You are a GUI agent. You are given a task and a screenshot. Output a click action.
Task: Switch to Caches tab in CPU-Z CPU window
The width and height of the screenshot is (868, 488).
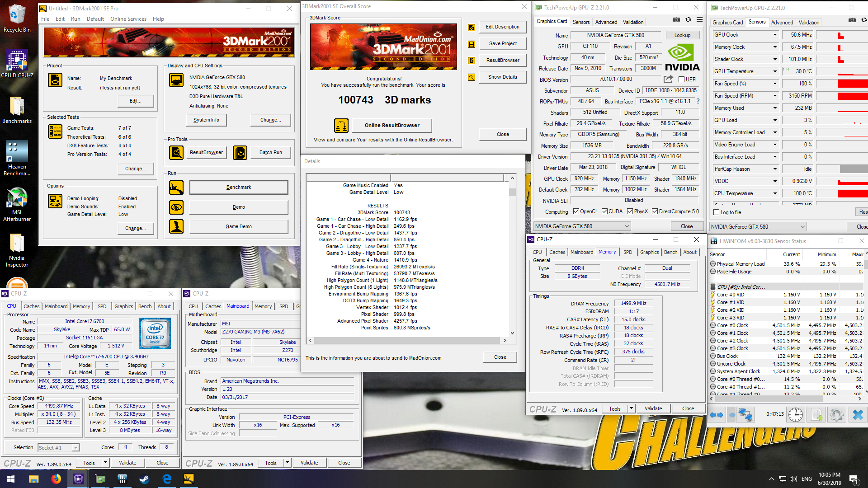click(x=32, y=306)
